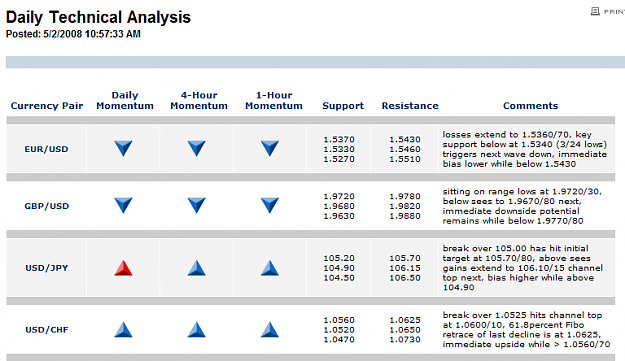The width and height of the screenshot is (625, 361).
Task: Click GBP/USD 4-Hour Momentum down arrow
Action: [197, 205]
